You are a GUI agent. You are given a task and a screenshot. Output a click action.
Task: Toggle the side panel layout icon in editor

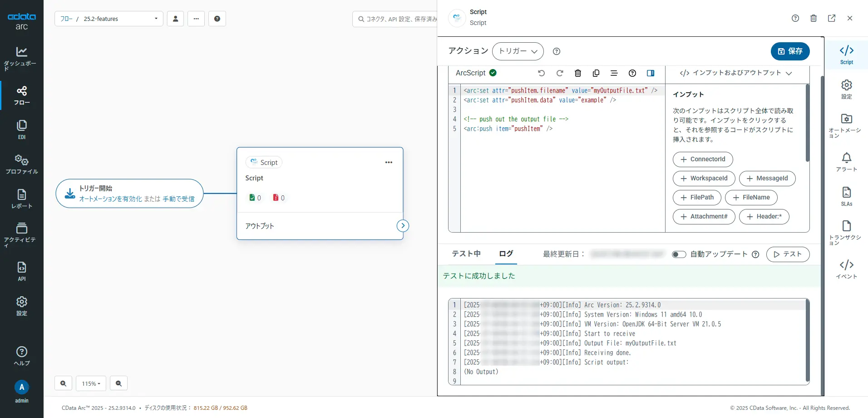click(651, 73)
